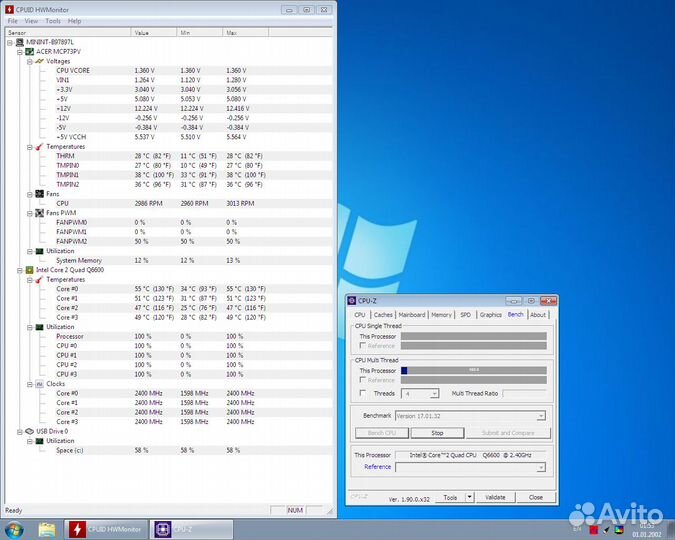Screen dimensions: 675x540
Task: Click the Close button in CPU-Z
Action: (536, 497)
